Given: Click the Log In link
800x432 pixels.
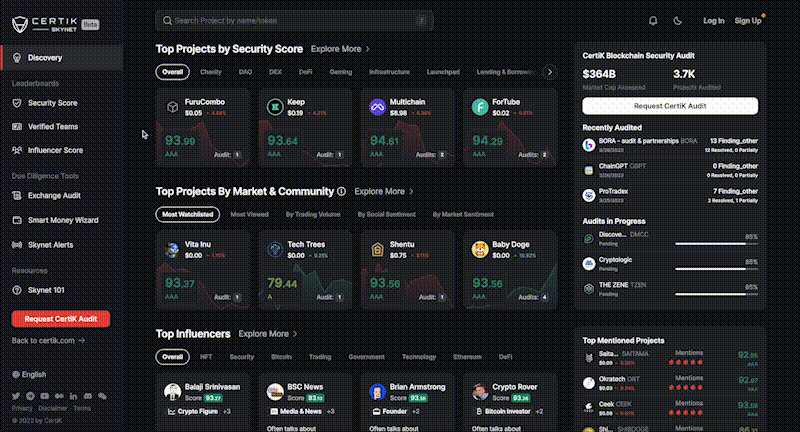Looking at the screenshot, I should 714,21.
